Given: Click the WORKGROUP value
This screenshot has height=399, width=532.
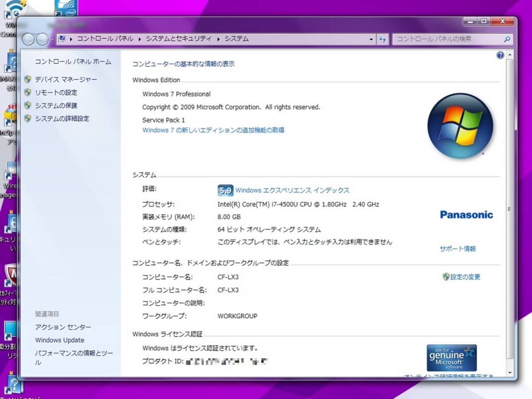Looking at the screenshot, I should pos(237,316).
